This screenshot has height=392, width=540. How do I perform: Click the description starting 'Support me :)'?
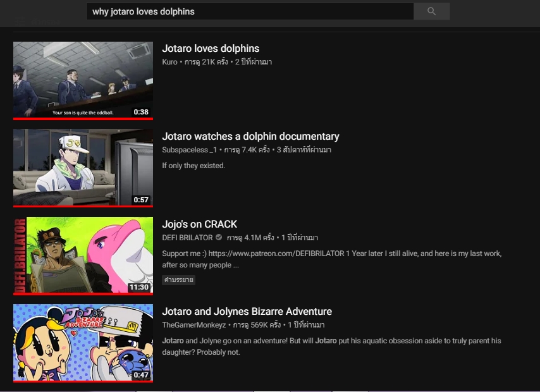coord(332,259)
